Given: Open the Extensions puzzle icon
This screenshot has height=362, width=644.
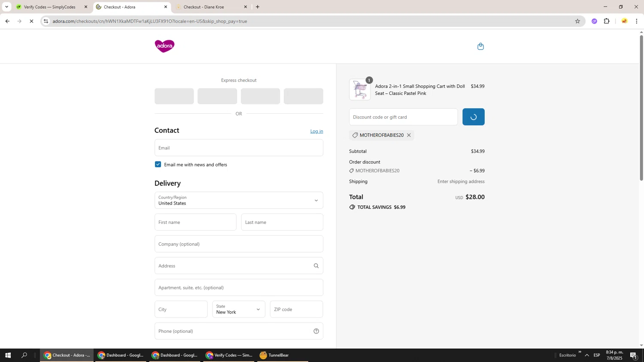Looking at the screenshot, I should coord(607,21).
